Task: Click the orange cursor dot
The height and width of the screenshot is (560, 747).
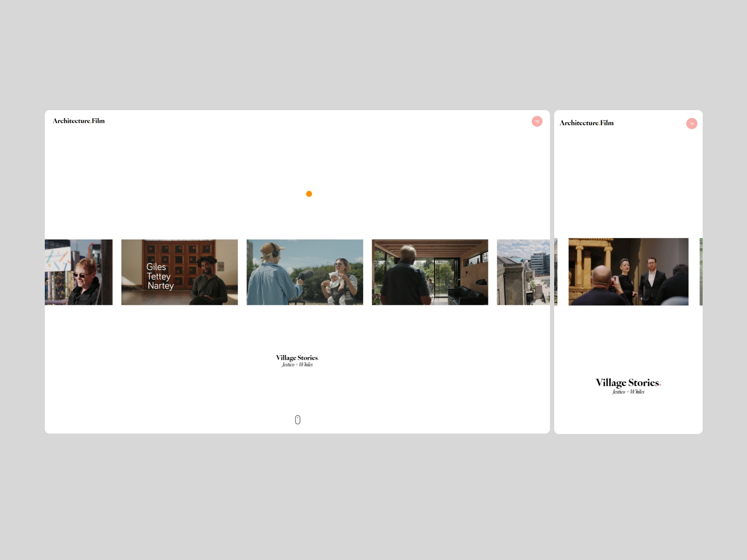Action: (x=309, y=194)
